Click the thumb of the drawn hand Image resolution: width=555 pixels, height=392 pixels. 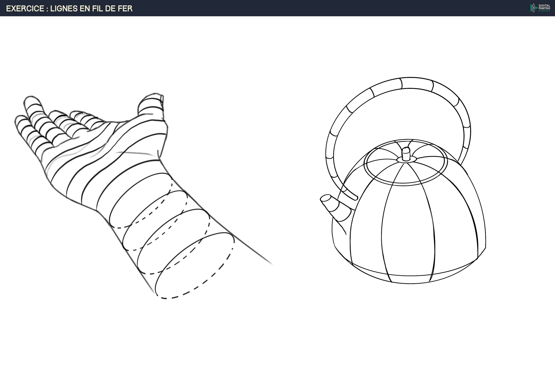point(151,104)
